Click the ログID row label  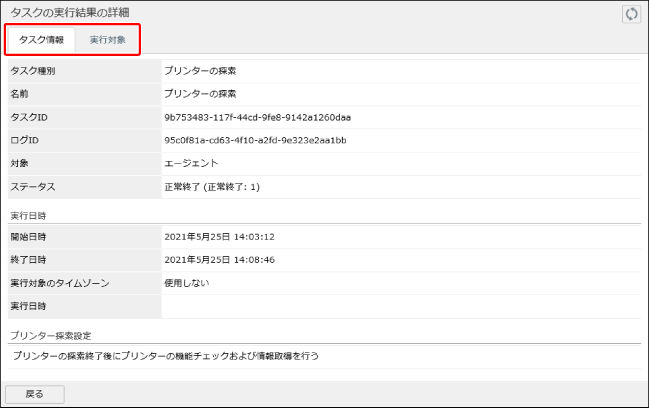(x=24, y=140)
